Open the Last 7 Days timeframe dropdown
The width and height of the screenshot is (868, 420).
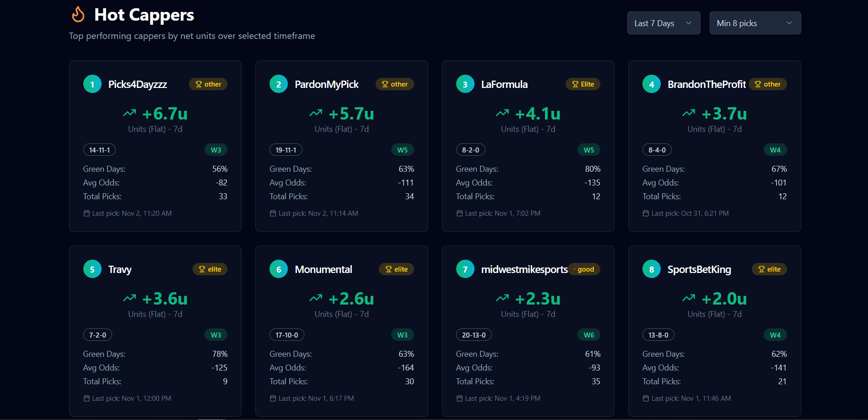click(663, 23)
